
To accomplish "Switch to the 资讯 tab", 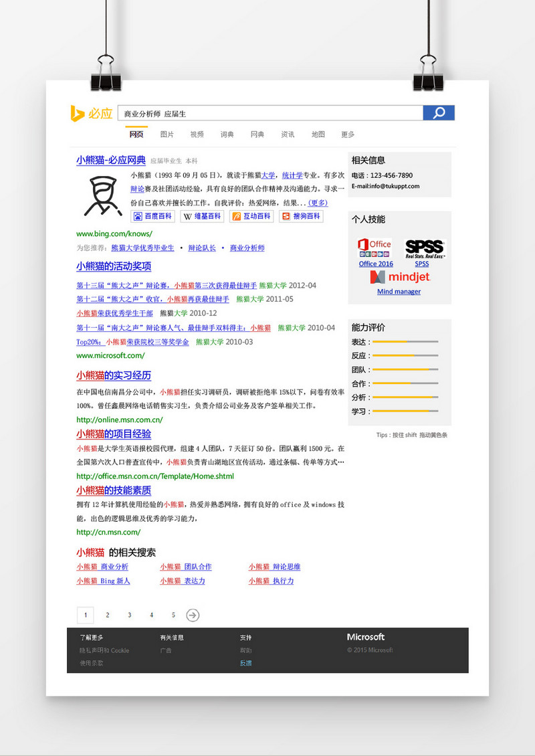I will pyautogui.click(x=288, y=134).
